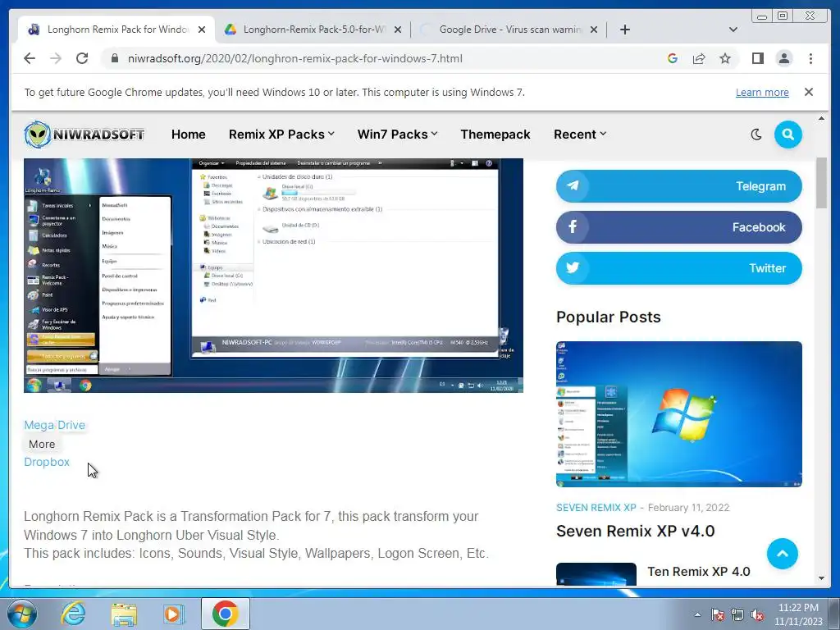Open the Dropbox download link
Image resolution: width=840 pixels, height=630 pixels.
[47, 462]
